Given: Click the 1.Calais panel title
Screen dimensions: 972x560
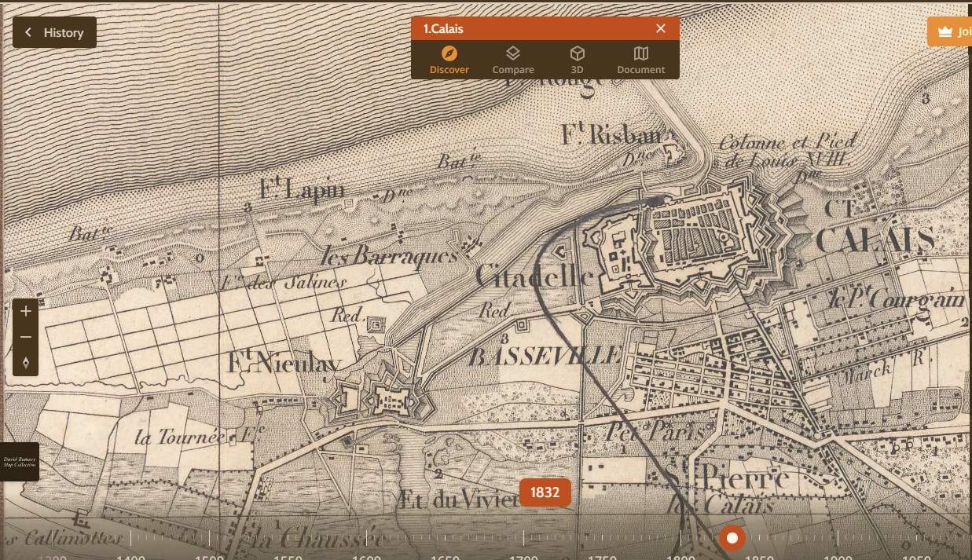Looking at the screenshot, I should click(x=444, y=28).
